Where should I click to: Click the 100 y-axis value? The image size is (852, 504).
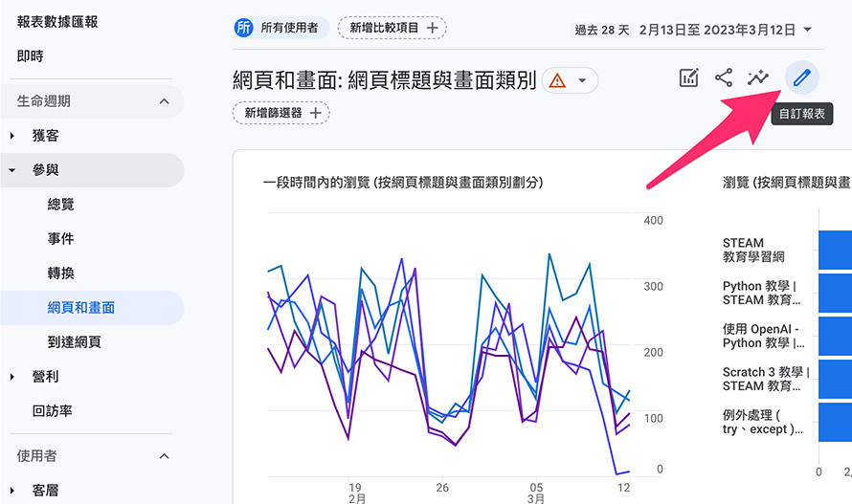coord(653,418)
